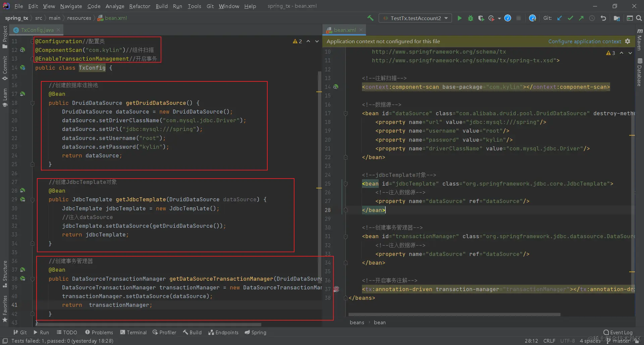Open Git history clock icon
The image size is (644, 345).
coord(592,18)
